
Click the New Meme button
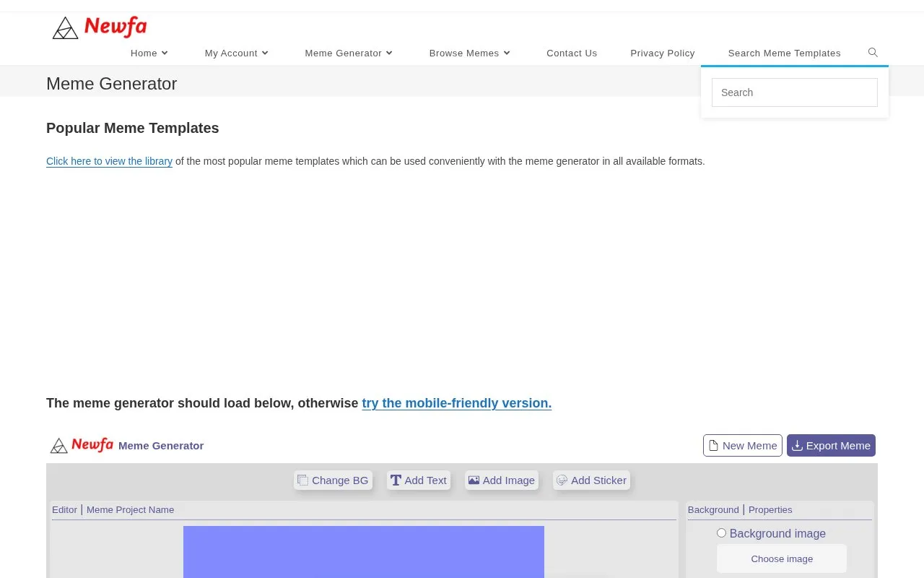[743, 446]
